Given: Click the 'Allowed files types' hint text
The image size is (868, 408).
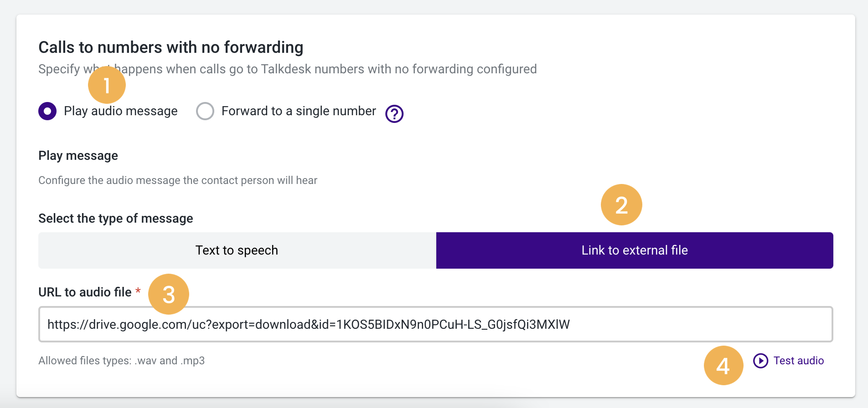Looking at the screenshot, I should tap(121, 361).
